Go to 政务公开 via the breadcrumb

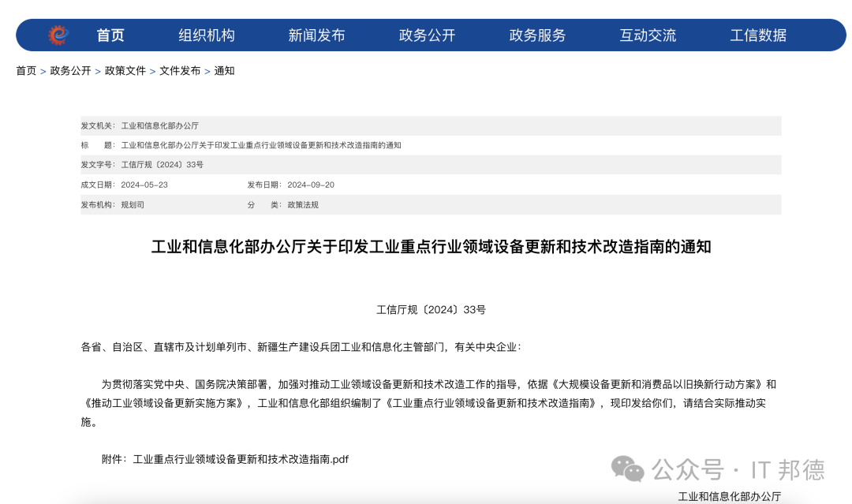click(70, 71)
